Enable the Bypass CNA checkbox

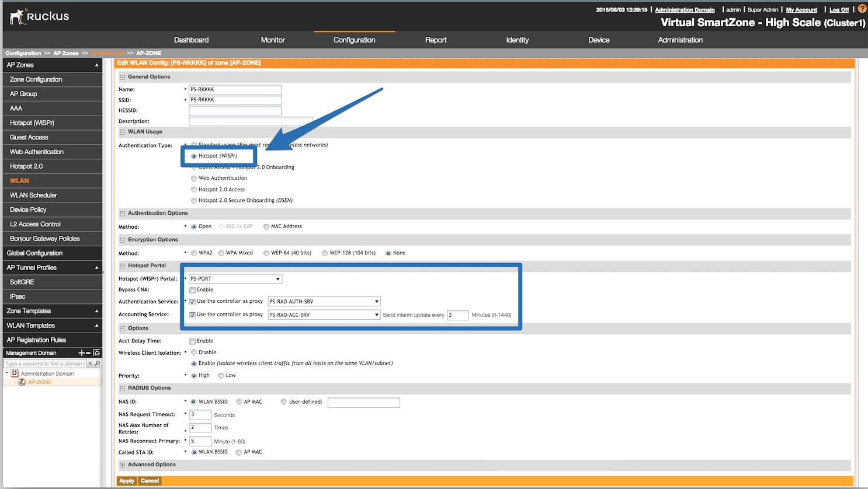pos(192,290)
